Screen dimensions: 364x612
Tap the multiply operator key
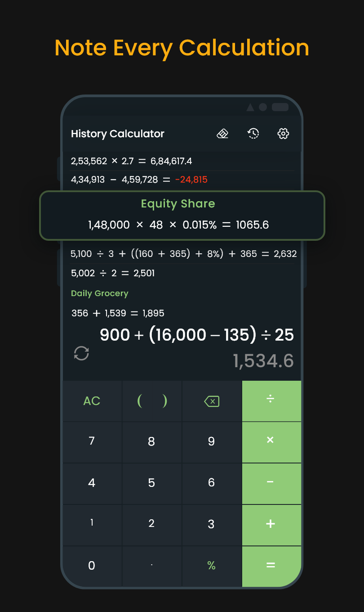tap(271, 442)
